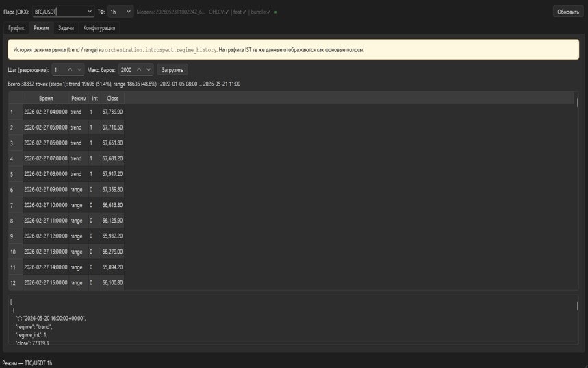Select the 2026-02-27 11:00:00 time cell
Image resolution: width=588 pixels, height=368 pixels.
[46, 221]
